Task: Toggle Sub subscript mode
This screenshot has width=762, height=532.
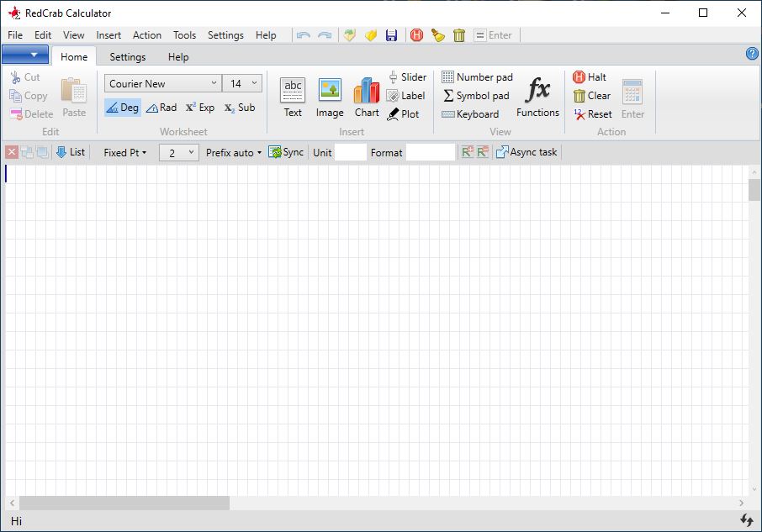Action: (240, 108)
